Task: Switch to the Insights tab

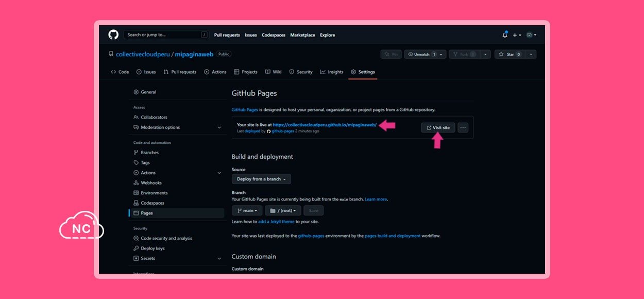Action: [332, 72]
